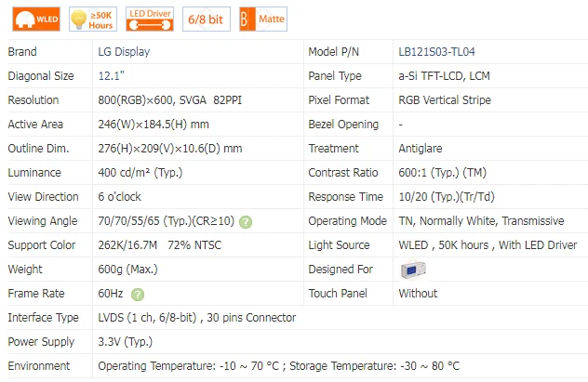588x382 pixels.
Task: Click the Response Time label
Action: pyautogui.click(x=346, y=197)
